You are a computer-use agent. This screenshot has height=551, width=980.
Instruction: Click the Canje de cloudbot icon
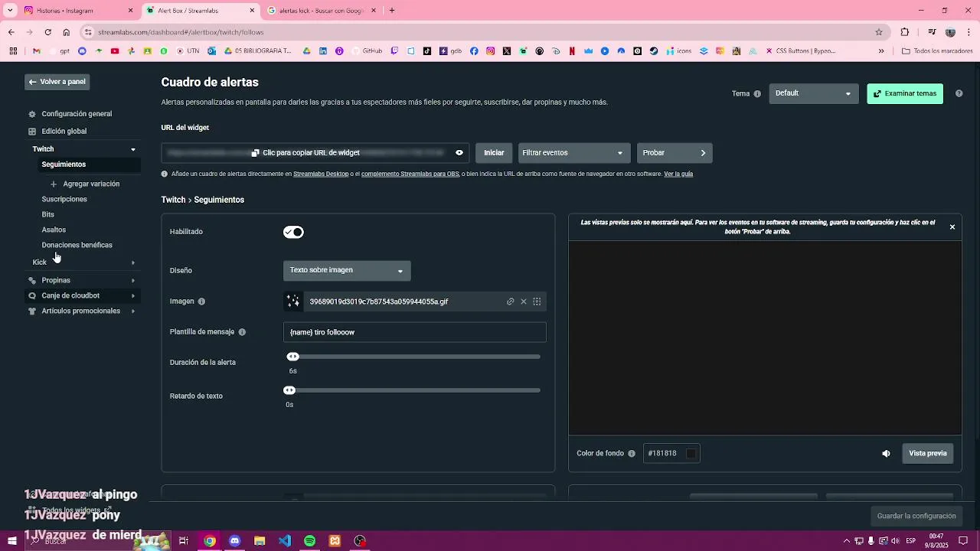tap(32, 295)
